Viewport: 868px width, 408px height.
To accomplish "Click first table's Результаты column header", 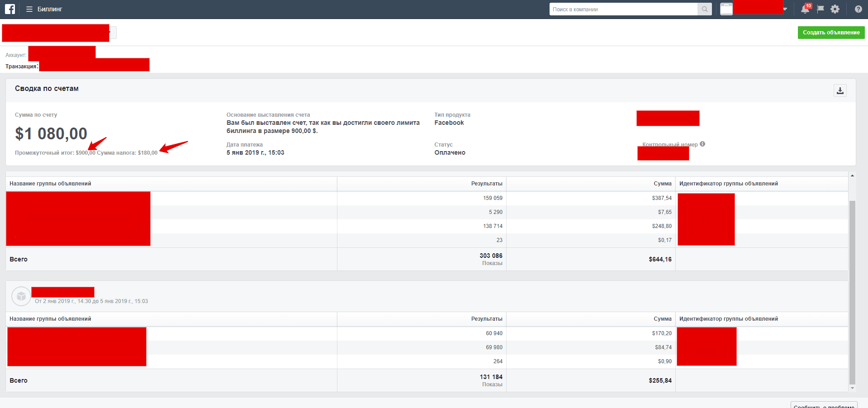I will [x=487, y=184].
